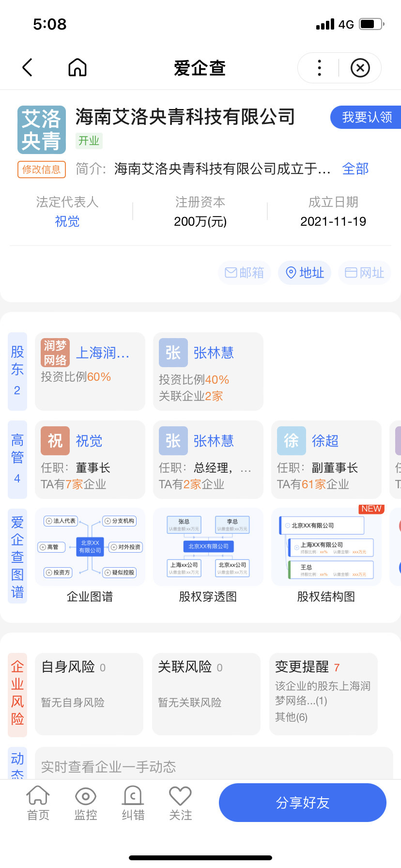Image resolution: width=401 pixels, height=868 pixels.
Task: Open the 股权穿透图 diagram thumbnail
Action: tap(208, 547)
